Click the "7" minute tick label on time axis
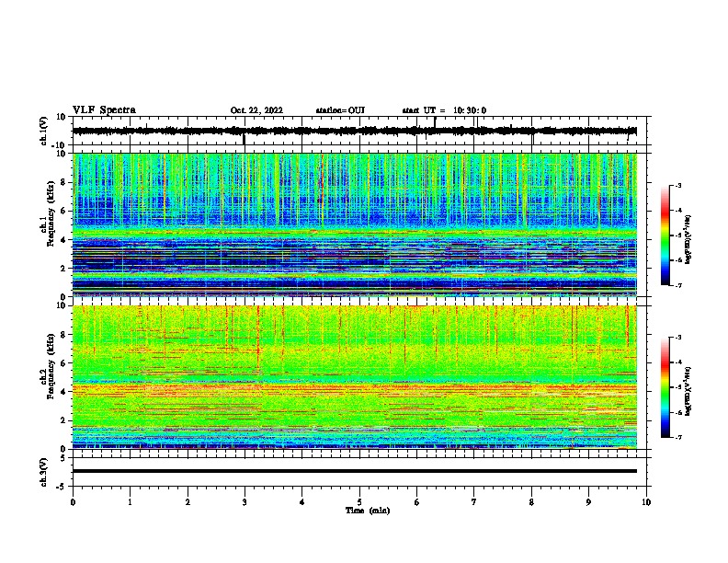The height and width of the screenshot is (563, 728). [474, 502]
